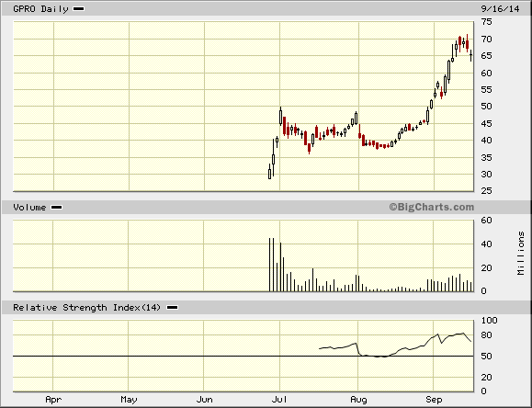Screen dimensions: 532x408
Task: Click the price axis value '65'
Action: pos(487,56)
